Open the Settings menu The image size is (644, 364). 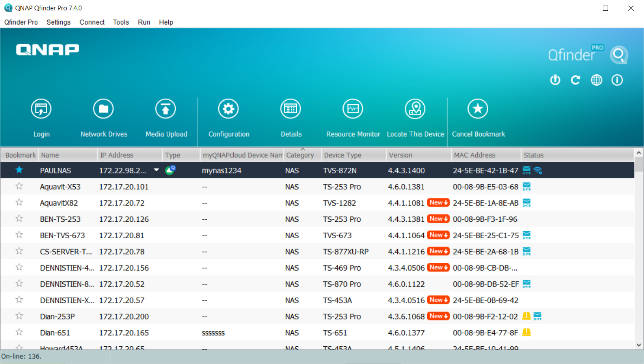point(58,22)
